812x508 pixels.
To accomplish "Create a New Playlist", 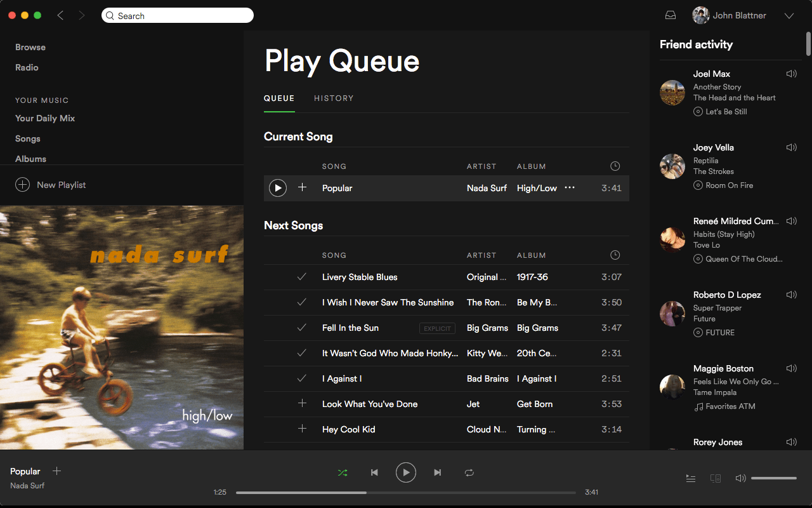I will click(51, 185).
